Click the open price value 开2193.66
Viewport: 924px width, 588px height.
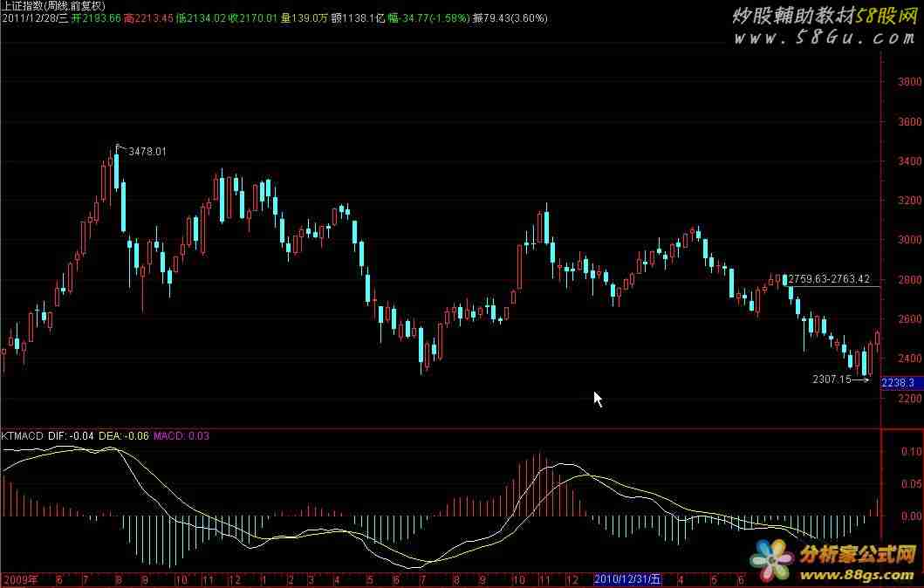pos(96,18)
